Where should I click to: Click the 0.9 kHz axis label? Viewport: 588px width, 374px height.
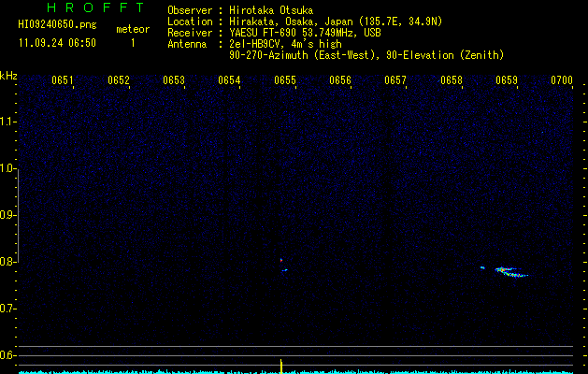[x=7, y=215]
